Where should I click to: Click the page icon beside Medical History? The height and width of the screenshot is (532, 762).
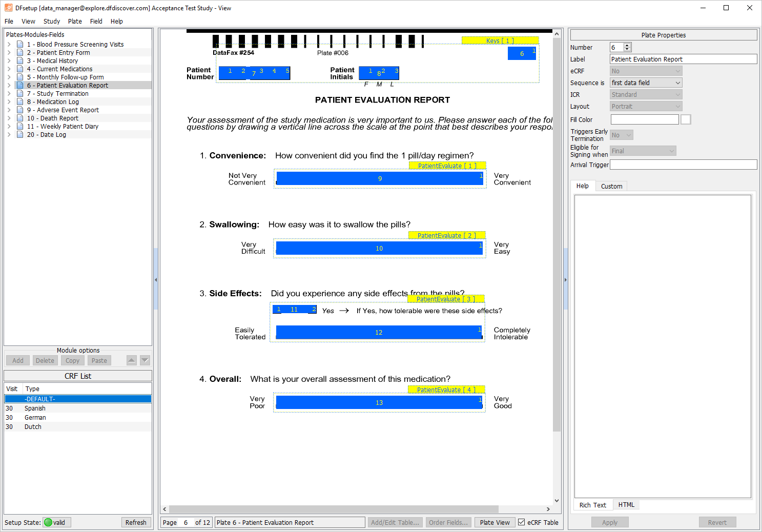coord(20,60)
